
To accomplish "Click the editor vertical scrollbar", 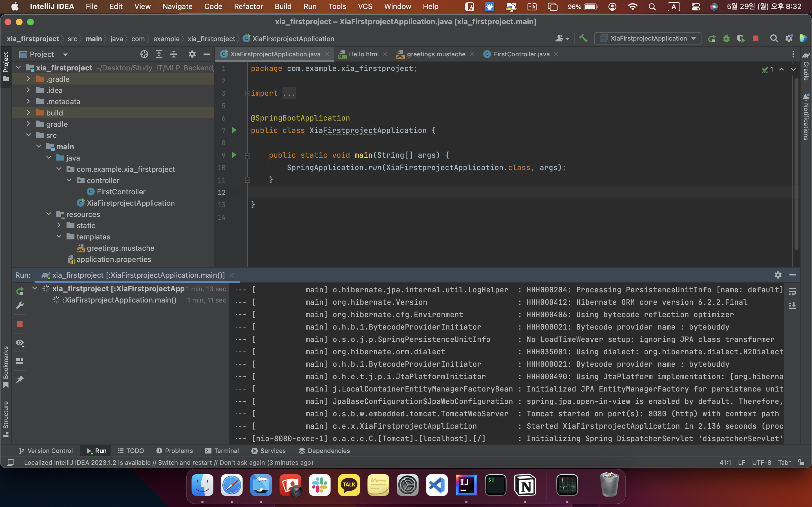I will (x=796, y=164).
